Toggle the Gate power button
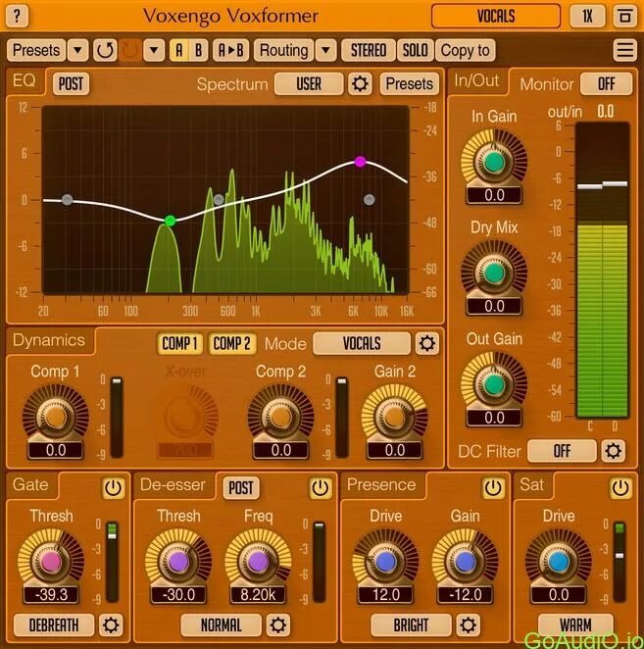The width and height of the screenshot is (644, 649). [113, 488]
